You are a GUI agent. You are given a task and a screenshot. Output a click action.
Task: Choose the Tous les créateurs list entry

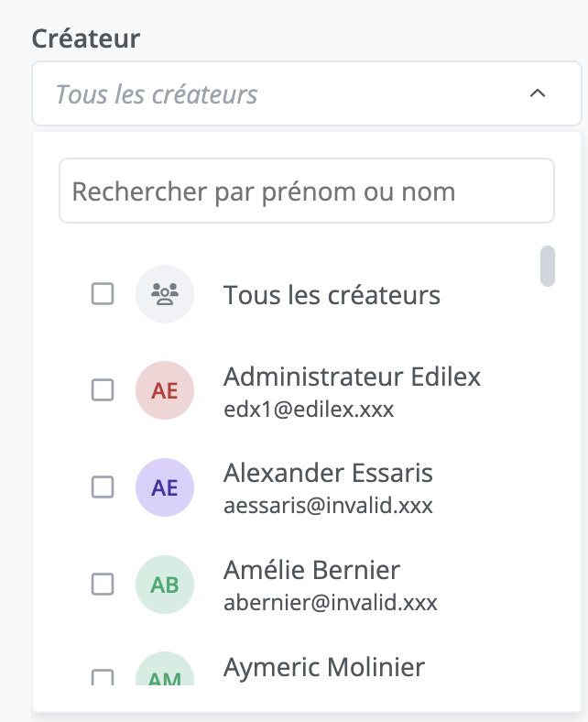(332, 295)
